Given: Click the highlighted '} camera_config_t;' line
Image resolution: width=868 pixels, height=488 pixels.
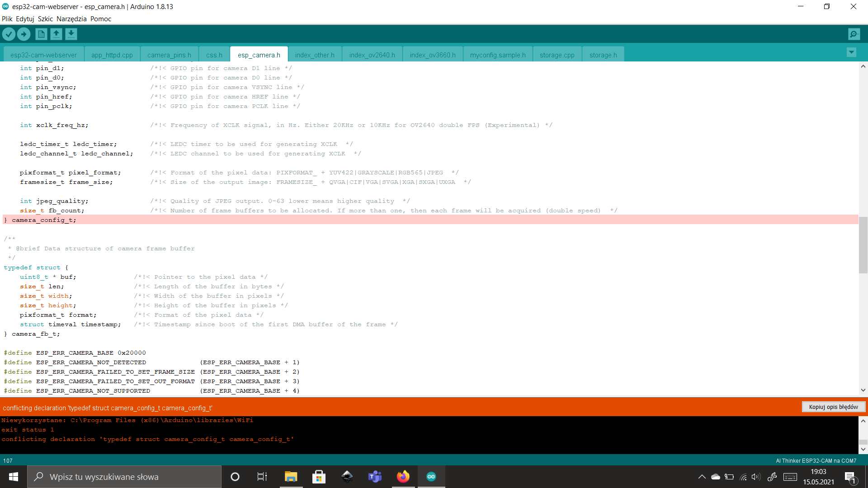Looking at the screenshot, I should click(430, 220).
